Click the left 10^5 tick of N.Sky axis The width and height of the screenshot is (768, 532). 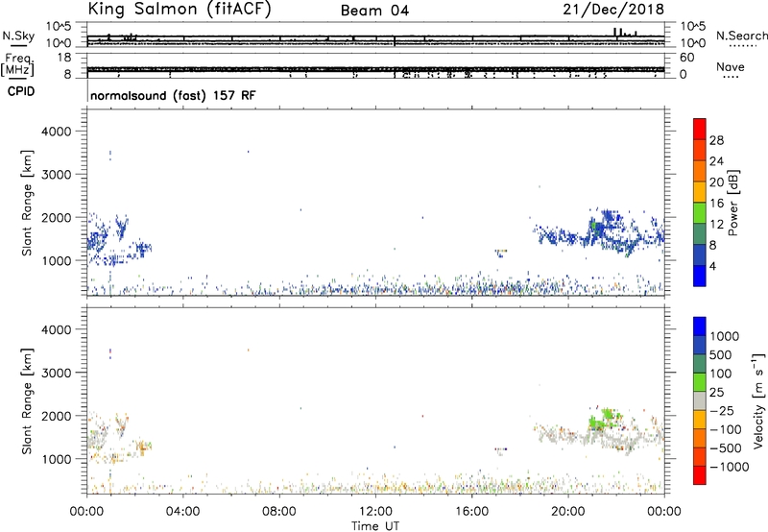tap(59, 27)
